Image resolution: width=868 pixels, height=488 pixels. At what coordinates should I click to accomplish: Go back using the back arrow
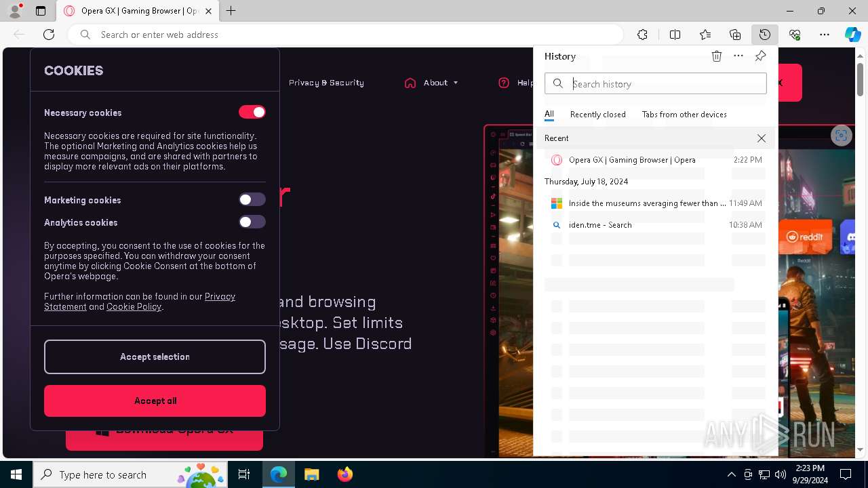(x=19, y=35)
